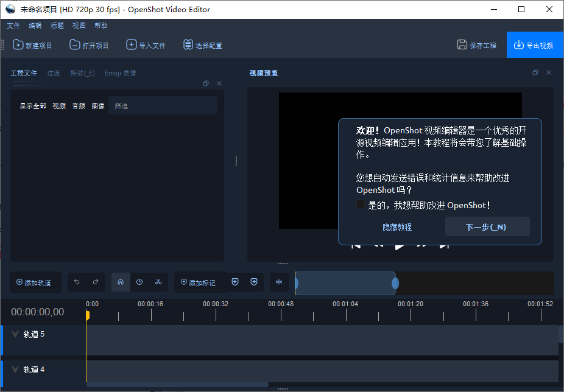Jump to the next marker

[254, 282]
